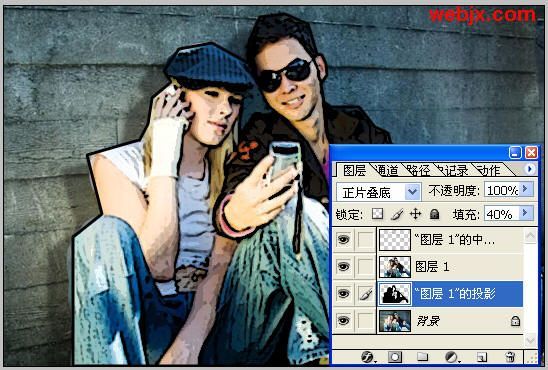The image size is (548, 370).
Task: Hide the “图层 1”的中… layer eye
Action: point(343,240)
